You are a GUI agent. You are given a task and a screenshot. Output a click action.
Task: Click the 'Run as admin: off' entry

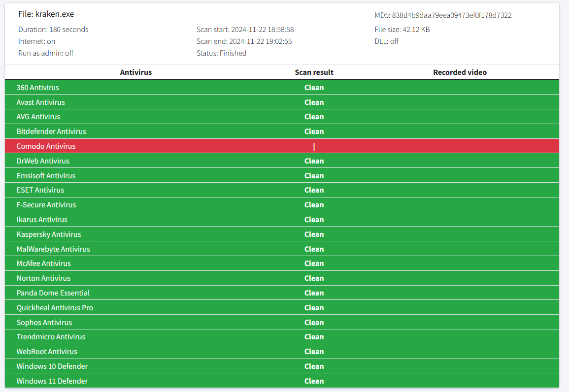point(46,53)
